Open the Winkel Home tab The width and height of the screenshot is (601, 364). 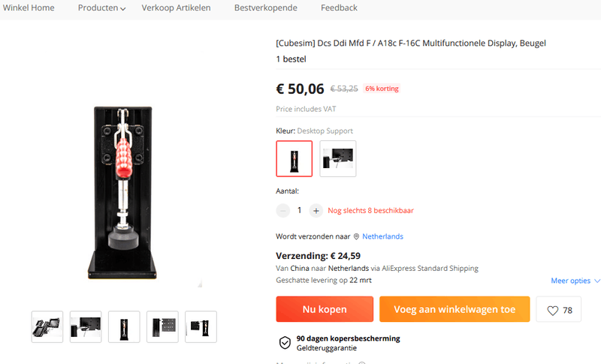[29, 8]
